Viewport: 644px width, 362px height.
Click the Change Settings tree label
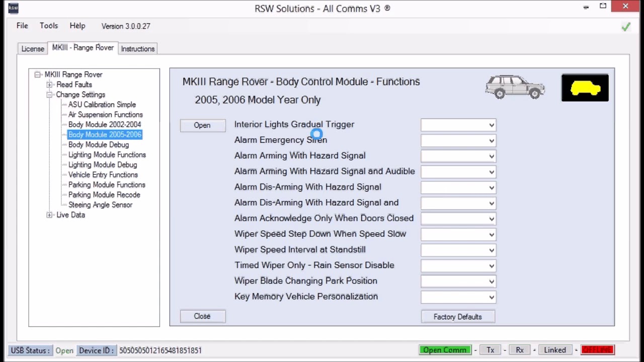click(x=80, y=95)
